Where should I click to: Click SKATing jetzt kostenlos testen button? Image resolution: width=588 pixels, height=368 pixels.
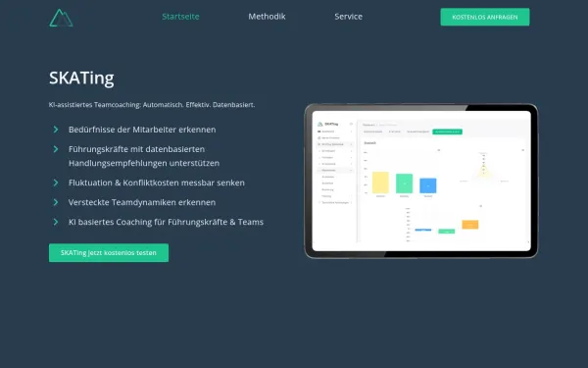(109, 253)
